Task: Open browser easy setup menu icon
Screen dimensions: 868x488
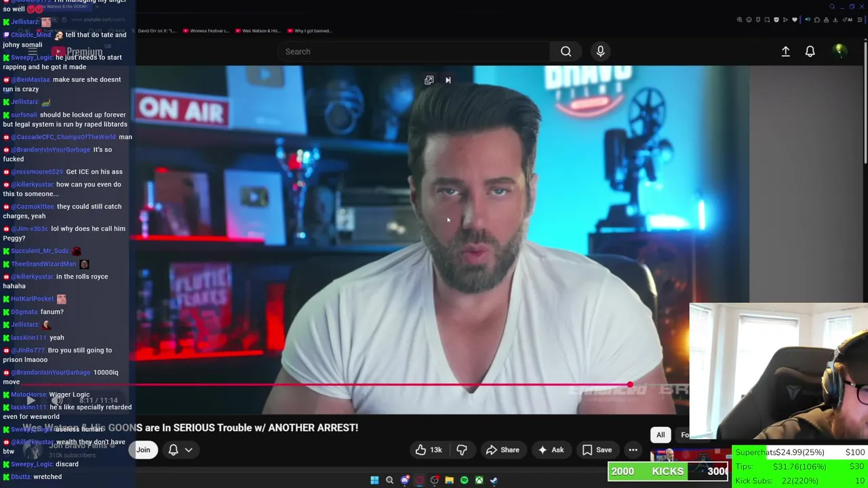Action: 859,20
